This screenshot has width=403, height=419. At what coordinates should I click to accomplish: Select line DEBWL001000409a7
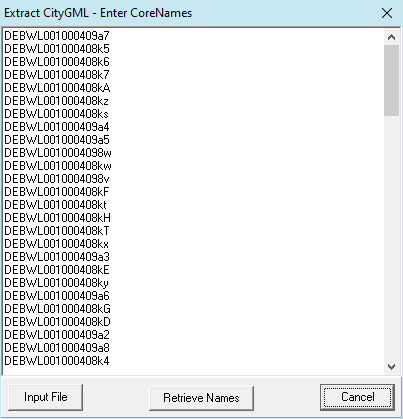(x=57, y=36)
